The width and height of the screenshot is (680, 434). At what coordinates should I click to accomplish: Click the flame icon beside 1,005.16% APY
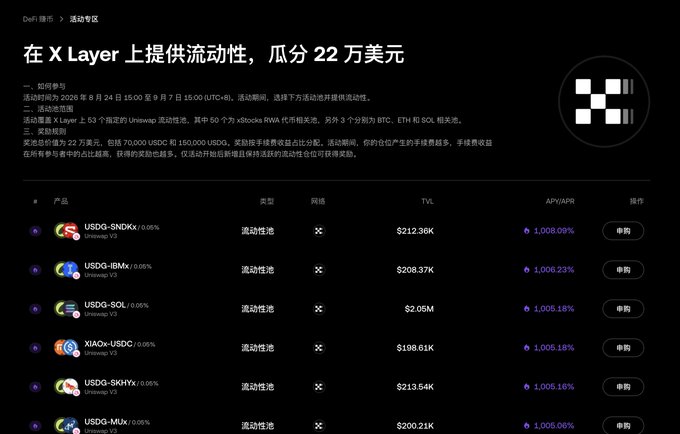[x=526, y=387]
